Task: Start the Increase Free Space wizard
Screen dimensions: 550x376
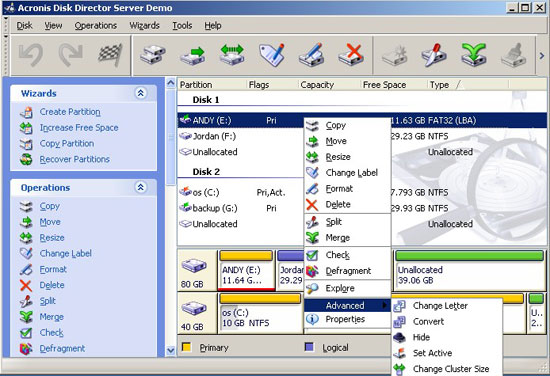Action: click(x=79, y=128)
